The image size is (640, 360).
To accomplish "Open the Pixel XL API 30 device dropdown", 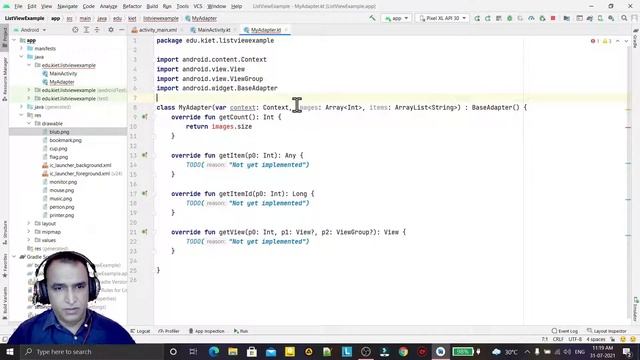I will [442, 18].
